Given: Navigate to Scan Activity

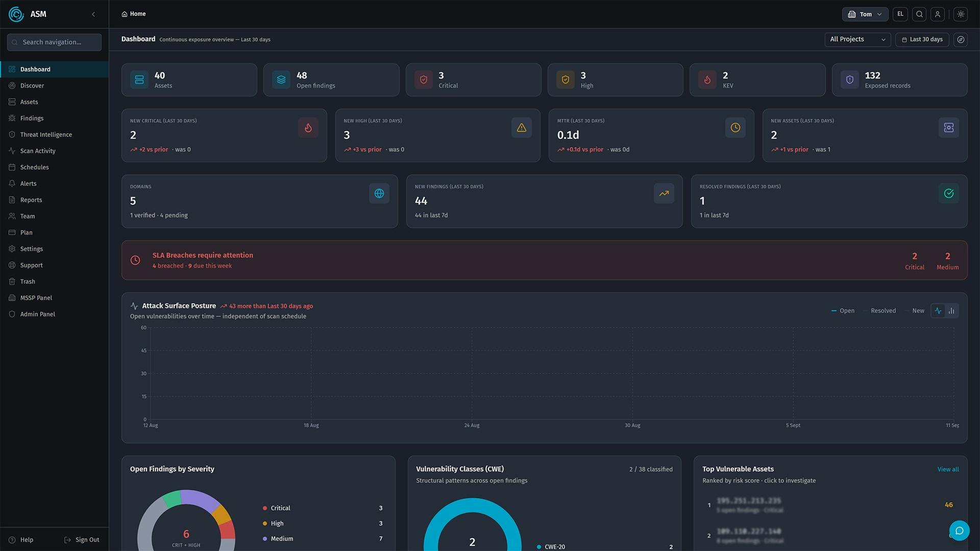Looking at the screenshot, I should click(x=54, y=151).
